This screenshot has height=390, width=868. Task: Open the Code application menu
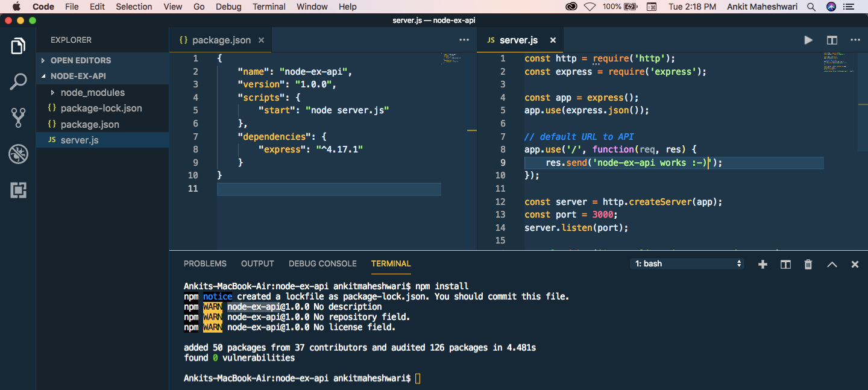coord(43,7)
